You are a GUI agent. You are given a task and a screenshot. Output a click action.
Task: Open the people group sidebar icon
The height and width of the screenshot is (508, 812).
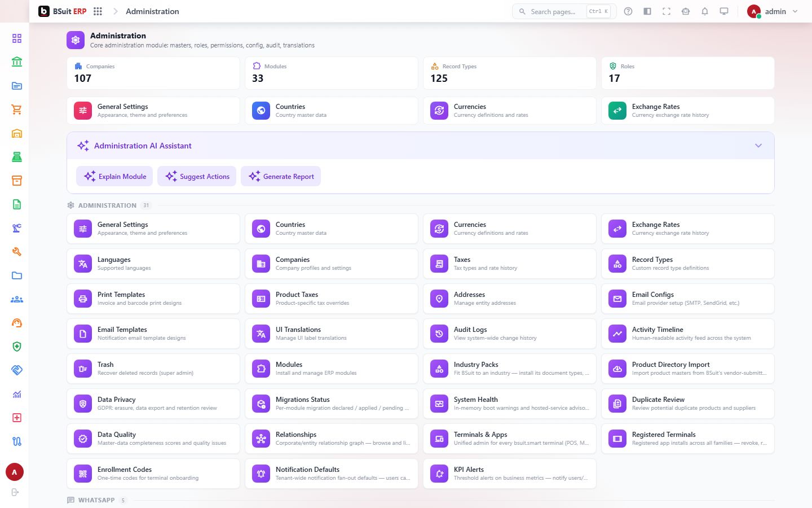click(17, 299)
